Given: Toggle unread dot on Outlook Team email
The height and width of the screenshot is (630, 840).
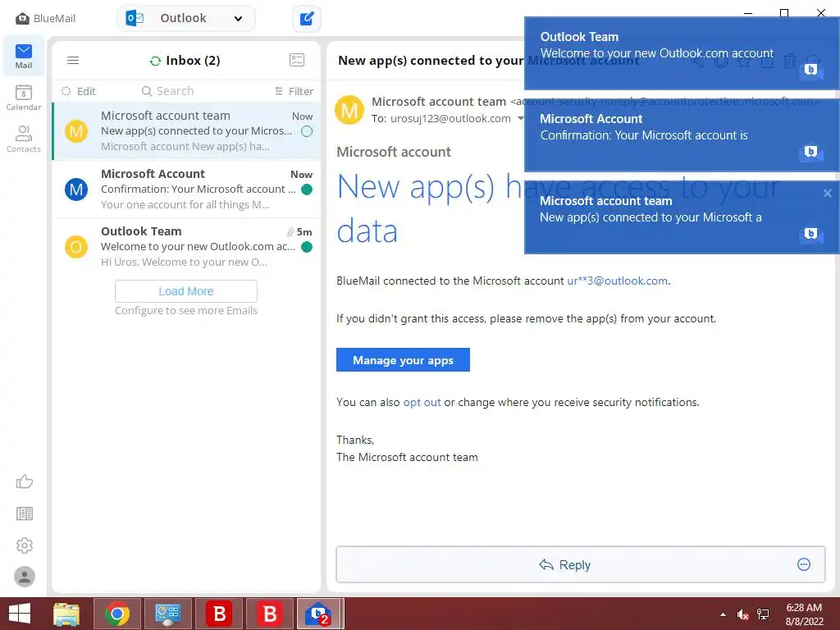Looking at the screenshot, I should (x=307, y=247).
